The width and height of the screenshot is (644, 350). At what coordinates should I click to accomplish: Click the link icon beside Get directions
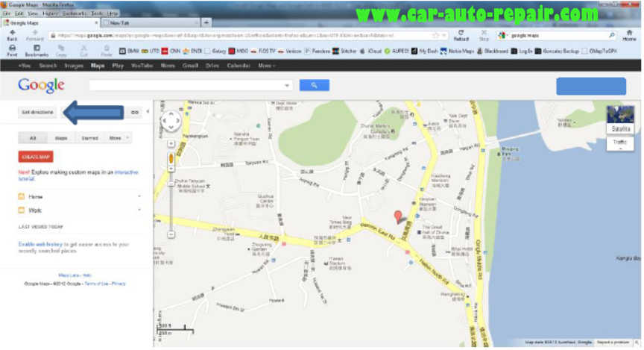pyautogui.click(x=135, y=112)
